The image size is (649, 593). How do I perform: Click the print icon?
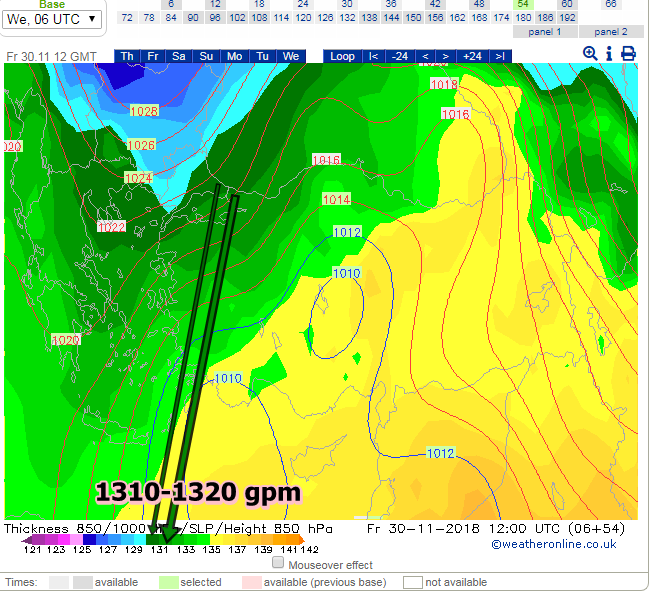(628, 54)
